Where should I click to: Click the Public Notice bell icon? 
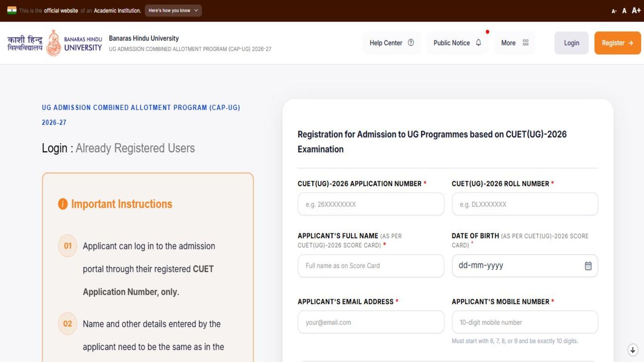point(478,43)
